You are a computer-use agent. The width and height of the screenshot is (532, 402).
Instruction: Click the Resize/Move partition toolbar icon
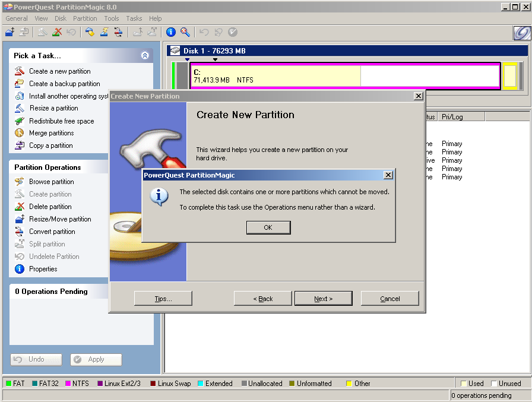[10, 32]
